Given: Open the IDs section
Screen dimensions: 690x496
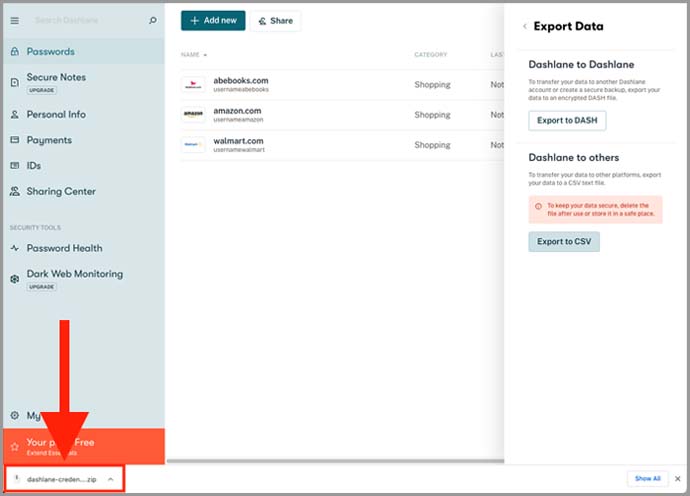Looking at the screenshot, I should click(84, 165).
